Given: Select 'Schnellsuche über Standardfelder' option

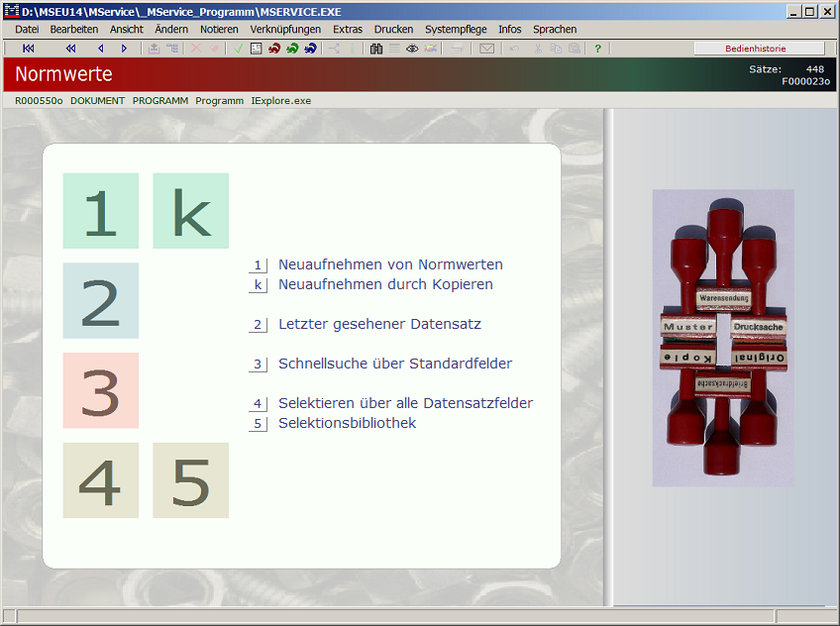Looking at the screenshot, I should 395,364.
